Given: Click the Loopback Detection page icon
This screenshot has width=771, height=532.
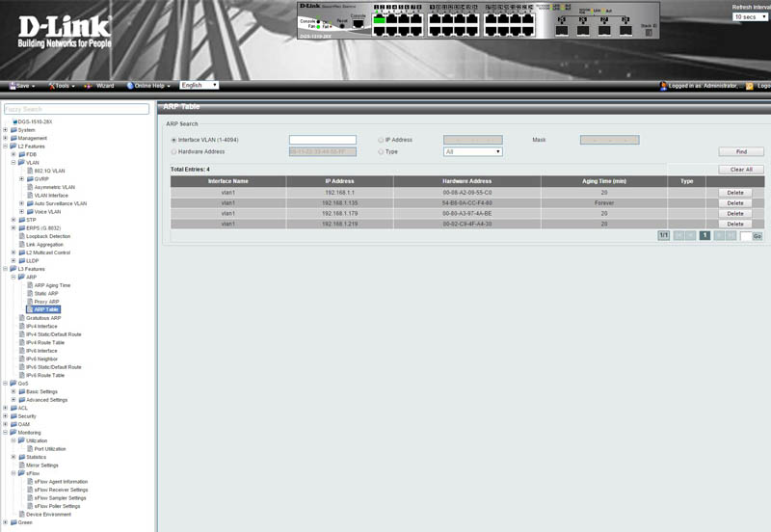Looking at the screenshot, I should tap(21, 236).
